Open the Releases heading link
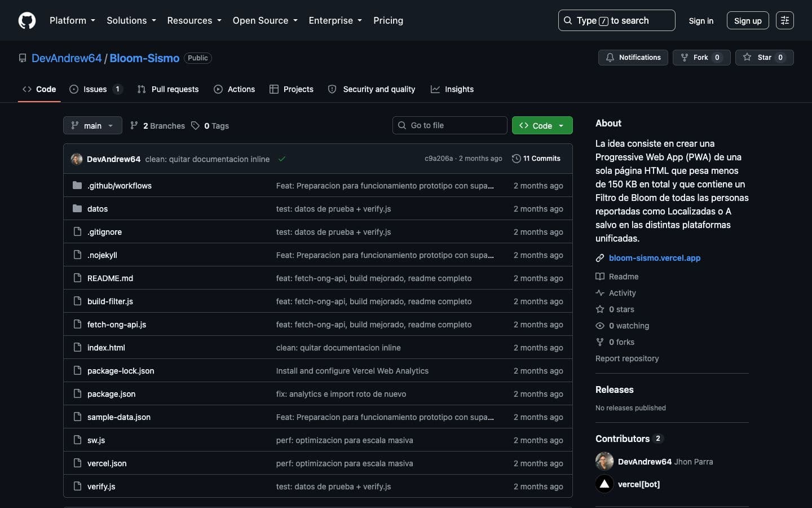The height and width of the screenshot is (508, 812). 615,389
